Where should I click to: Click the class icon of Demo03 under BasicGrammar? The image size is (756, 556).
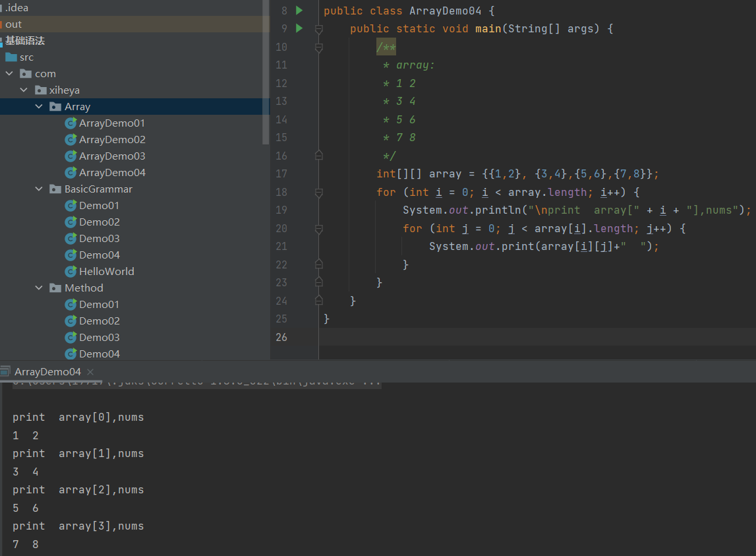pos(71,238)
